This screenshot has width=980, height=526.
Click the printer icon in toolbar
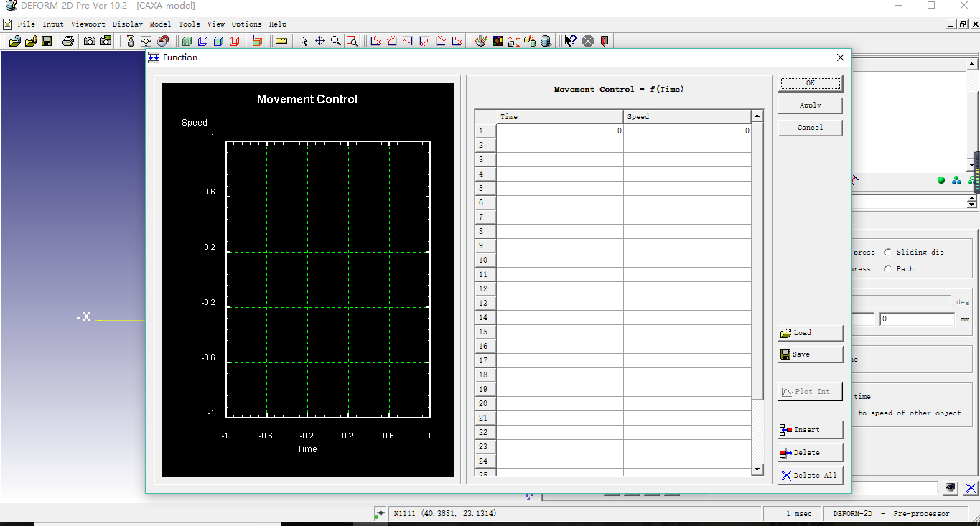[68, 41]
